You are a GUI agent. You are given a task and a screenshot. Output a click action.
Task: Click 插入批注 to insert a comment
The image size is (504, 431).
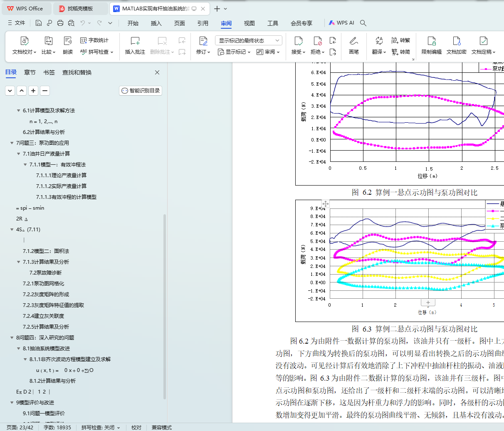point(135,45)
